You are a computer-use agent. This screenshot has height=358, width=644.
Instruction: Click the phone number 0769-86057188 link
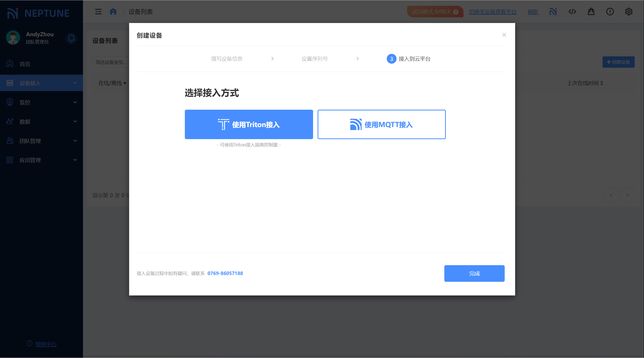point(225,273)
